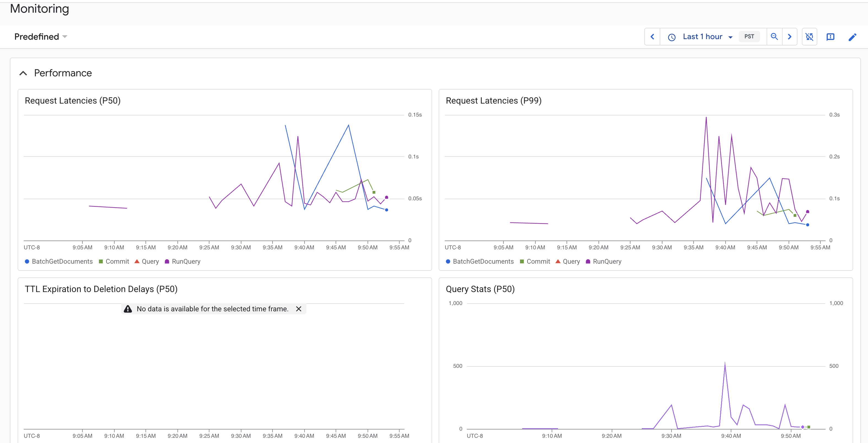Switch timezone via PST chip
Viewport: 868px width, 443px height.
point(749,37)
